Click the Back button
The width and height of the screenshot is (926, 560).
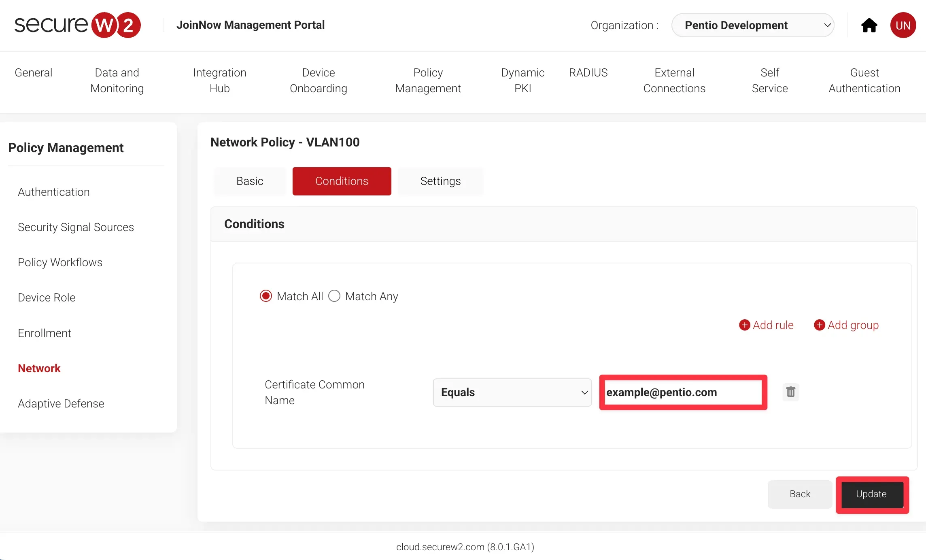point(800,494)
